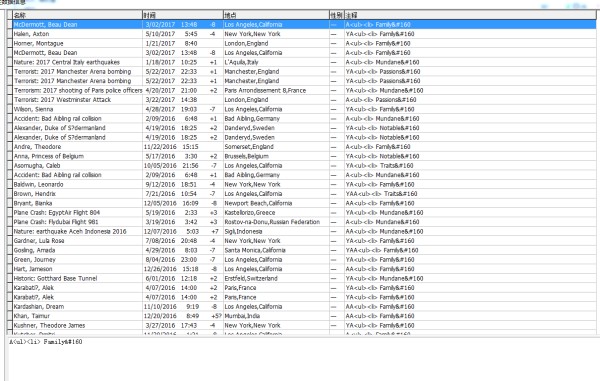Toggle checkbox for Gotthard Base Tunnel row

pyautogui.click(x=10, y=278)
